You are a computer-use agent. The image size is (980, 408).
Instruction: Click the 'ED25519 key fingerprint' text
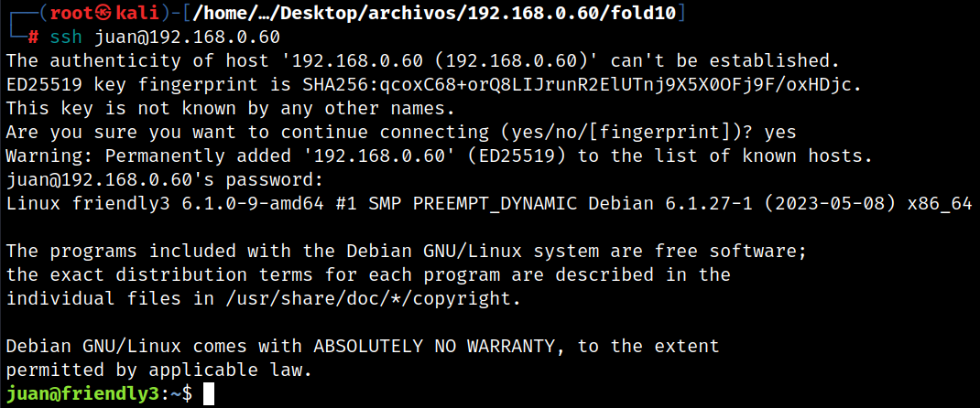[x=131, y=85]
